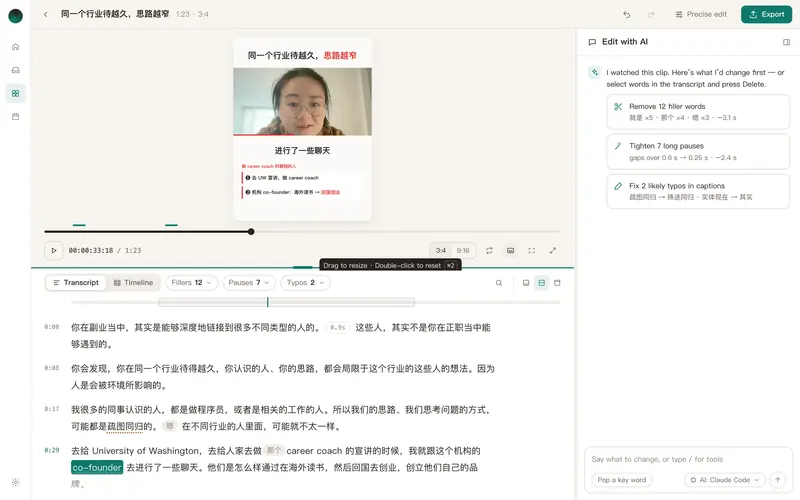Search the transcript
The height and width of the screenshot is (500, 800).
click(499, 283)
